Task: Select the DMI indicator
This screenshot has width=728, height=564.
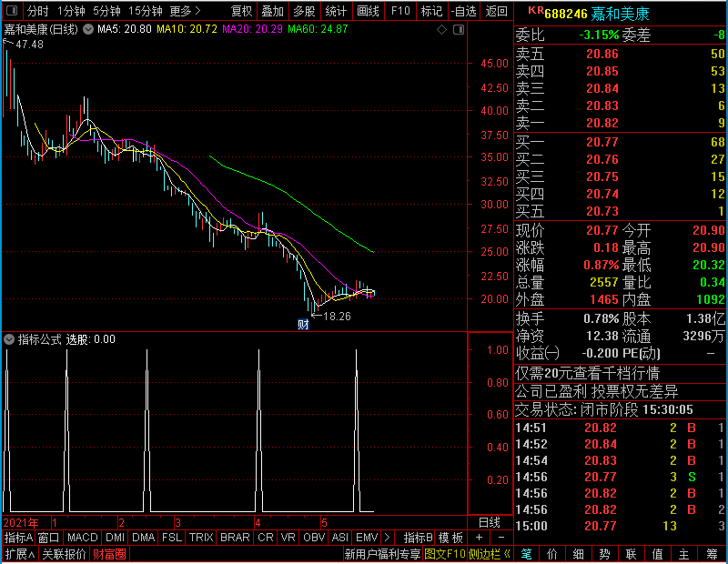Action: tap(115, 538)
